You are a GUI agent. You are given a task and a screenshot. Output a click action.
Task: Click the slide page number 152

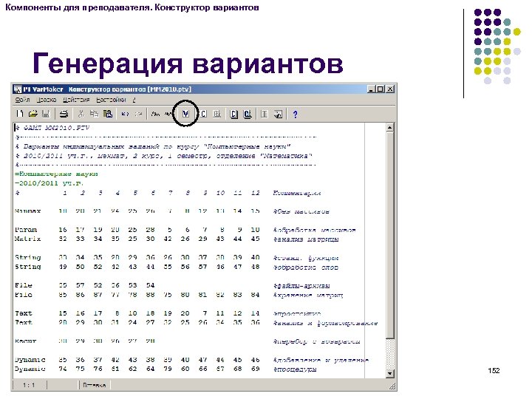coord(494,370)
